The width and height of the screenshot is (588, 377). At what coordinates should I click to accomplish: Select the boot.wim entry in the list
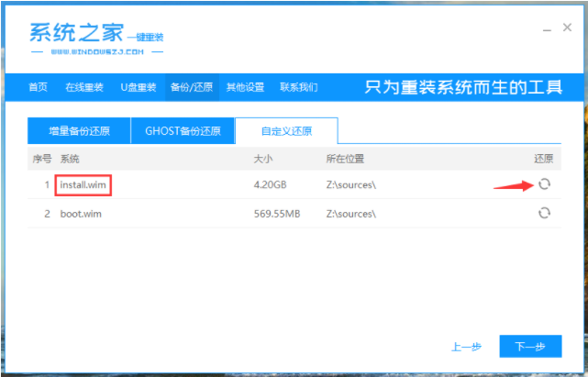coord(78,213)
